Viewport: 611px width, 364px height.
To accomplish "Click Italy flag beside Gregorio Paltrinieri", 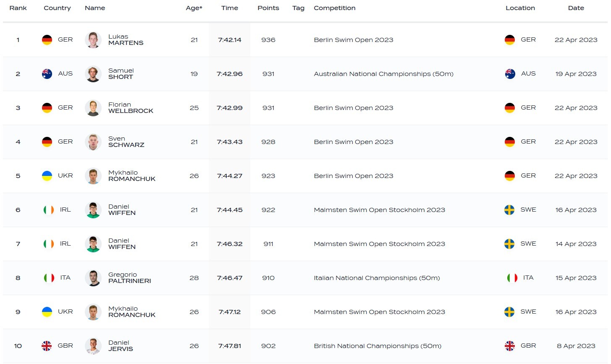I will [49, 278].
